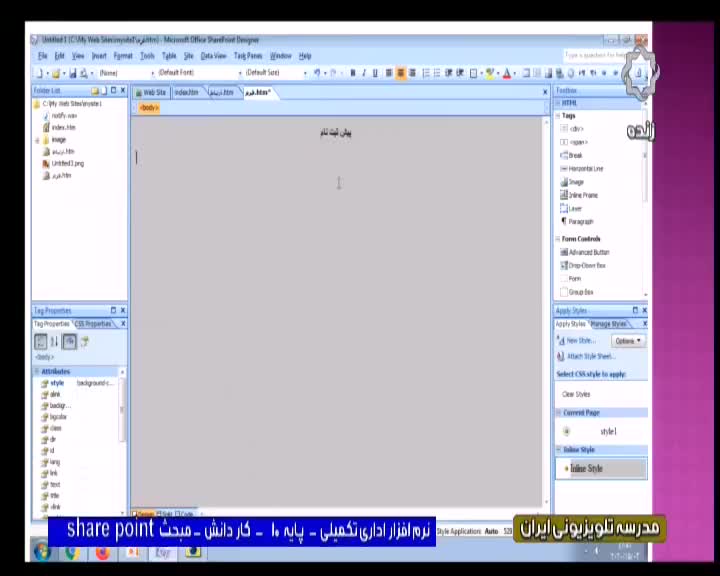
Task: Toggle center alignment in the toolbar
Action: (x=401, y=73)
